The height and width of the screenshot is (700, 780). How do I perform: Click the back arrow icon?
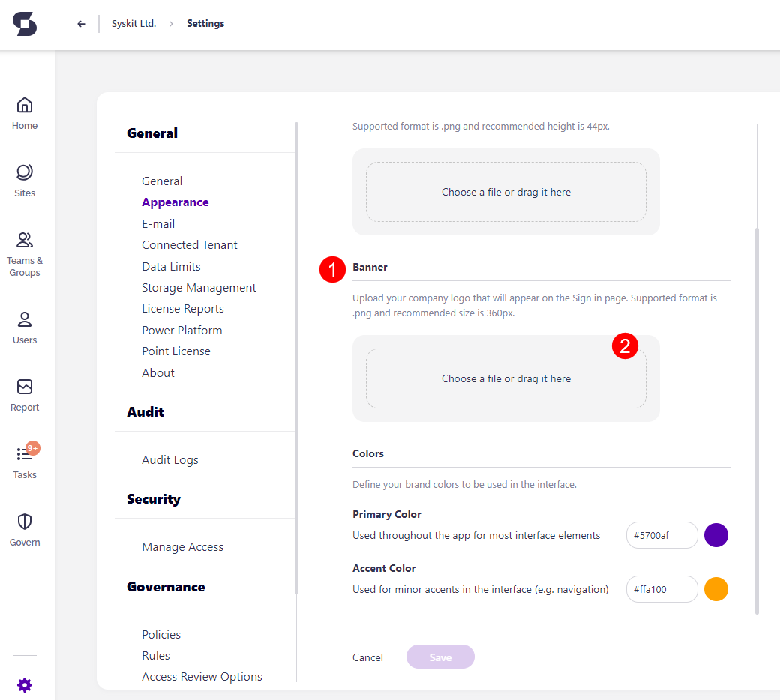click(x=82, y=24)
